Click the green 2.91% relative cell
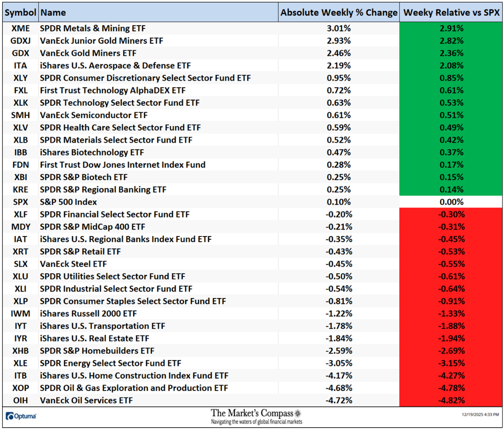504x429 pixels. [451, 28]
